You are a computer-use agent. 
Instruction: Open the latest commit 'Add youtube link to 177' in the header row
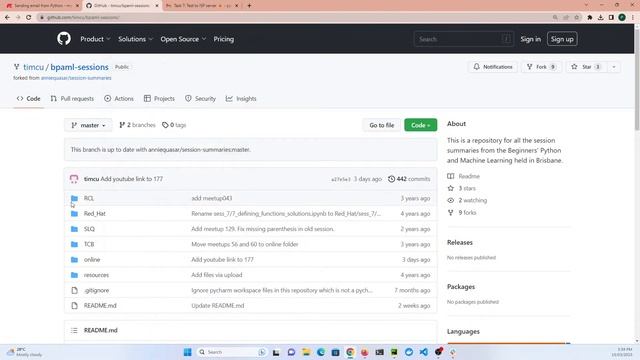[131, 179]
